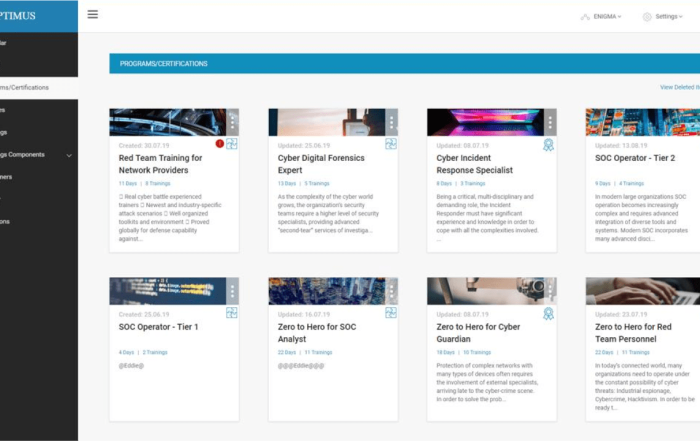
Task: Click the PROGRAMS/CERTIFICATIONS header bar title
Action: [x=163, y=64]
